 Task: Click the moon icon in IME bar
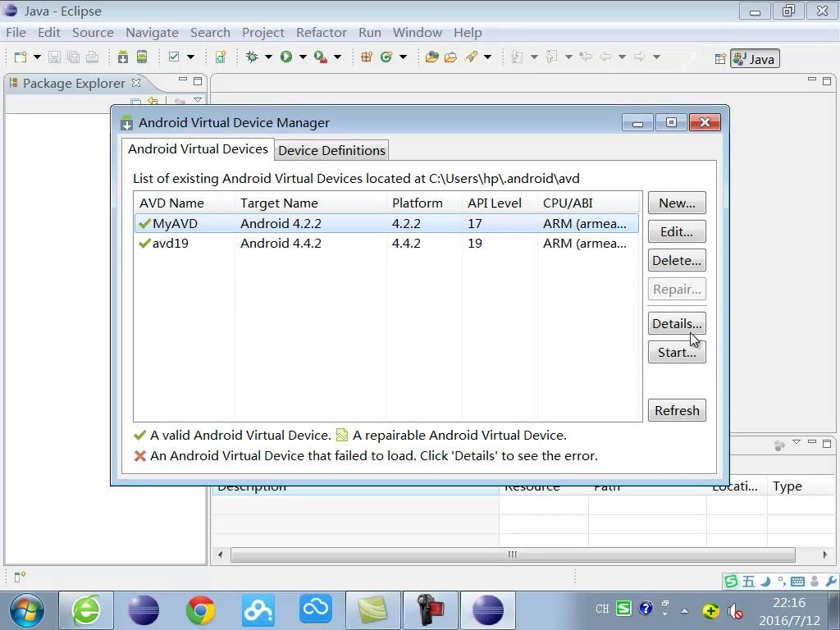pyautogui.click(x=766, y=582)
